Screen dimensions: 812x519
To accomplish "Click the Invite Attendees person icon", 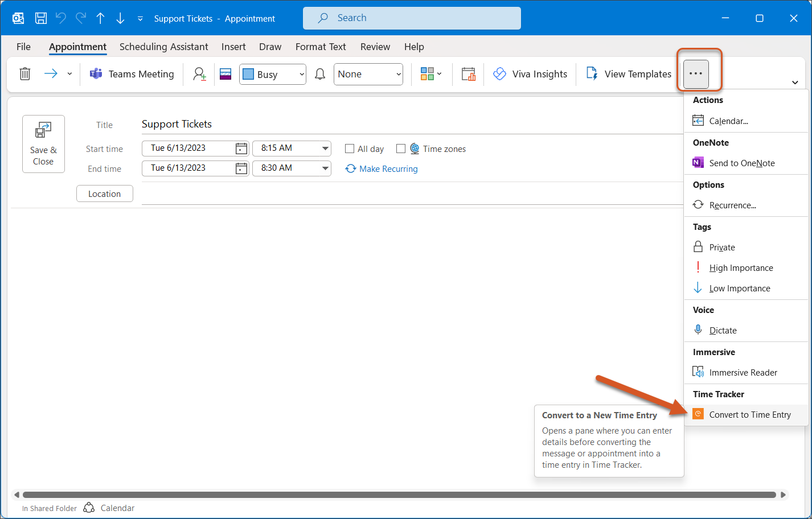I will pyautogui.click(x=199, y=74).
